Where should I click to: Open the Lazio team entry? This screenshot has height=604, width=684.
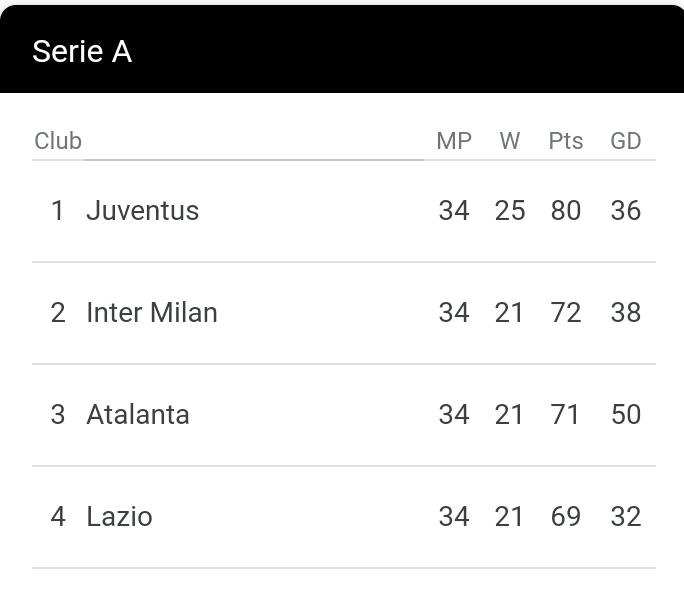pos(119,516)
